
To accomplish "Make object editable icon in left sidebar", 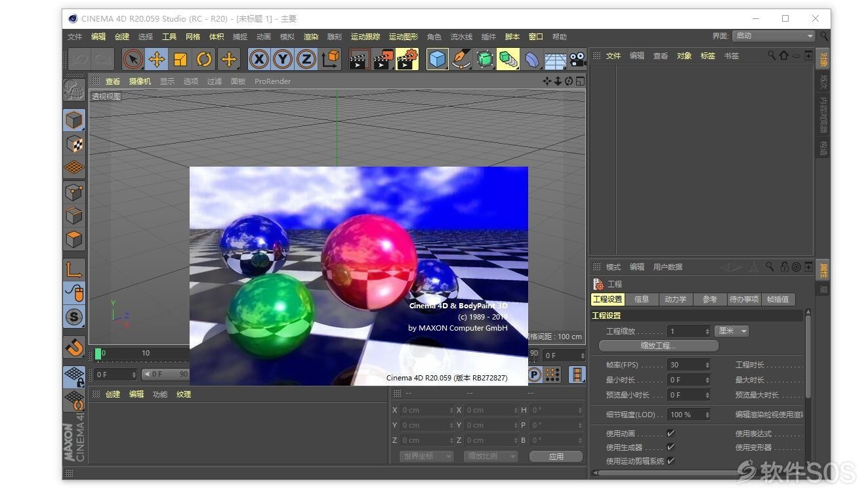I will coord(74,90).
